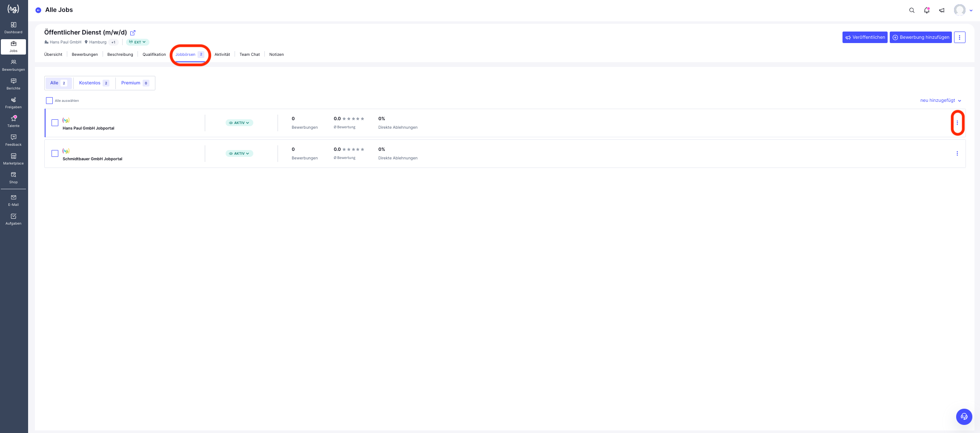Filter by Alle job boards
The height and width of the screenshot is (433, 980).
59,83
